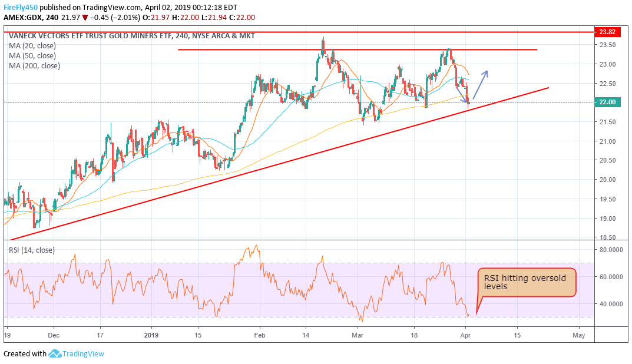Click the H:22.00 high value

[186, 18]
